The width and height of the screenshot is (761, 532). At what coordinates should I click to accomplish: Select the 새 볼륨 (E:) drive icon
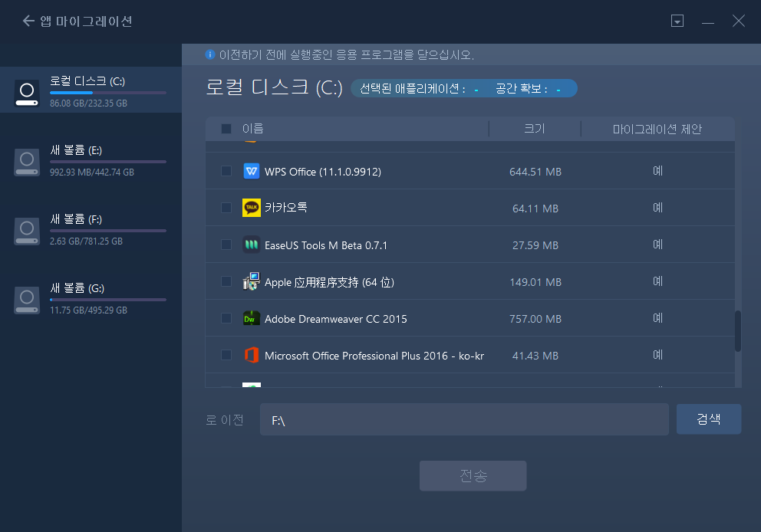(x=27, y=162)
